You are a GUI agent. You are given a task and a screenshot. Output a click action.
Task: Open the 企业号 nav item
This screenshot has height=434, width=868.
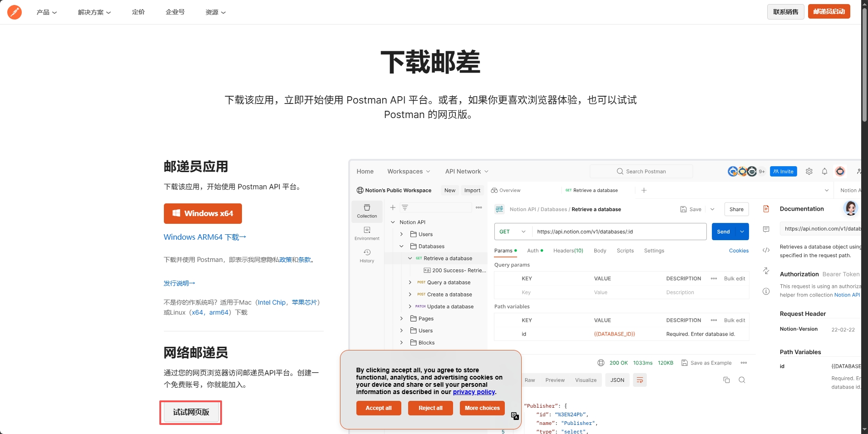(x=175, y=12)
